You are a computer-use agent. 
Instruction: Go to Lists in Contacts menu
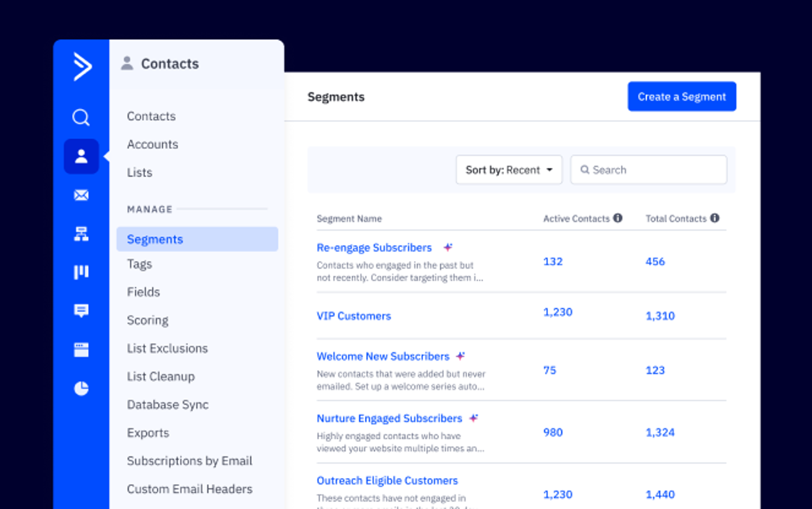pyautogui.click(x=140, y=173)
